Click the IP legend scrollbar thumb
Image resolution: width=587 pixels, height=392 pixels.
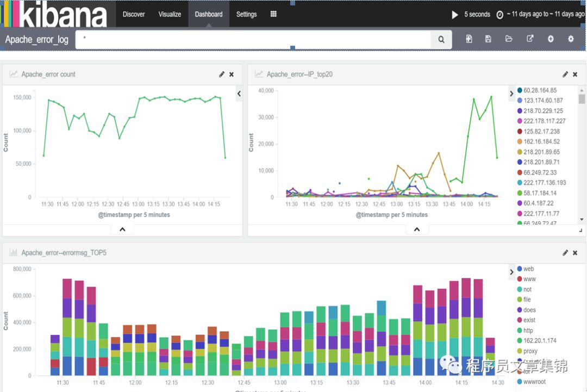pyautogui.click(x=582, y=99)
